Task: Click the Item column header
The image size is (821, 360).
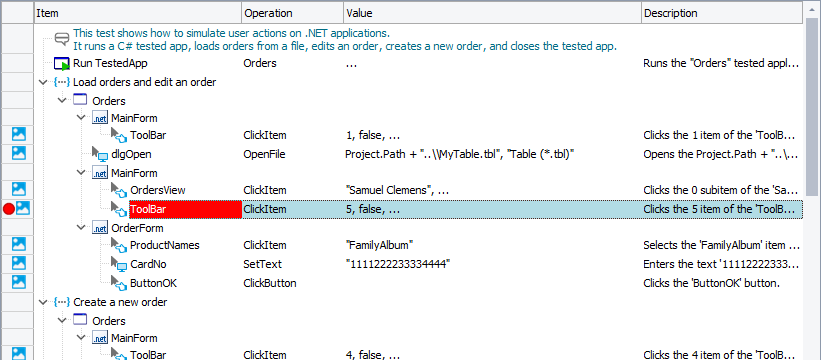Action: pos(138,13)
